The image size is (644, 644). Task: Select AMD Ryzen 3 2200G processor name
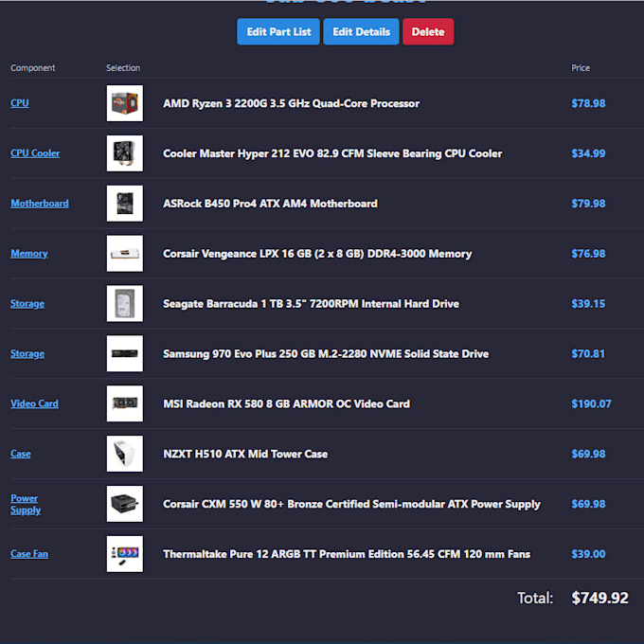click(x=291, y=103)
